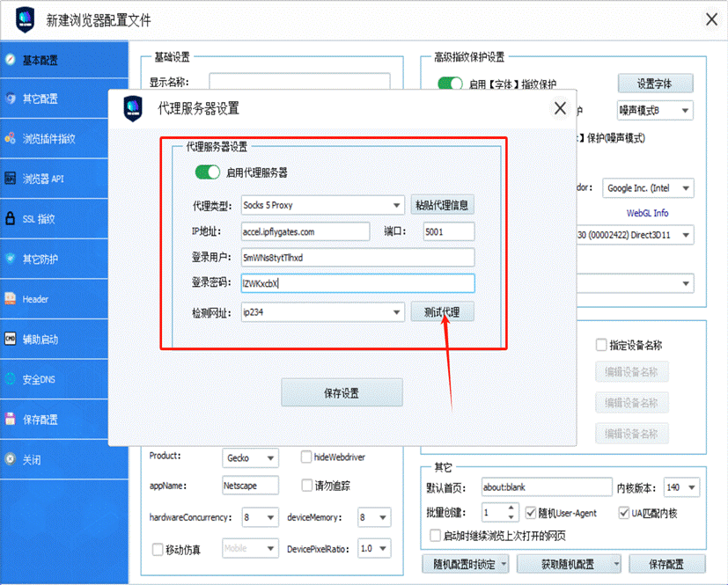728x585 pixels.
Task: Check the hideWebdriver checkbox
Action: click(x=306, y=457)
